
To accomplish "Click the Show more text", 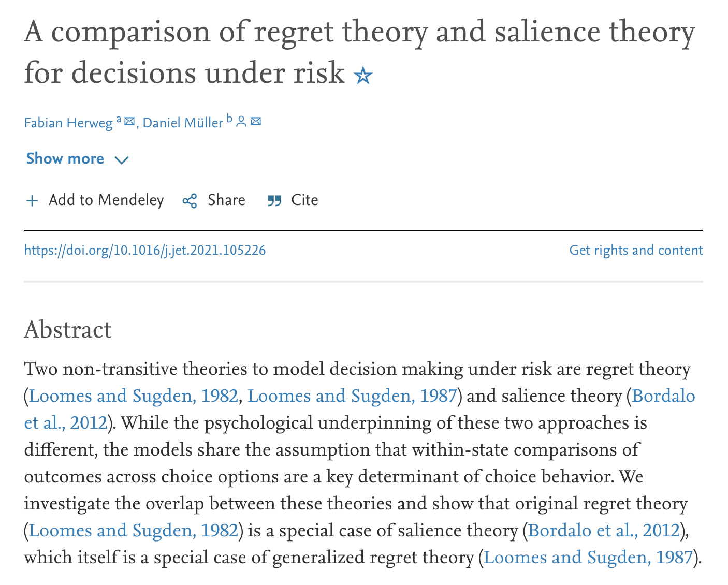I will [65, 158].
